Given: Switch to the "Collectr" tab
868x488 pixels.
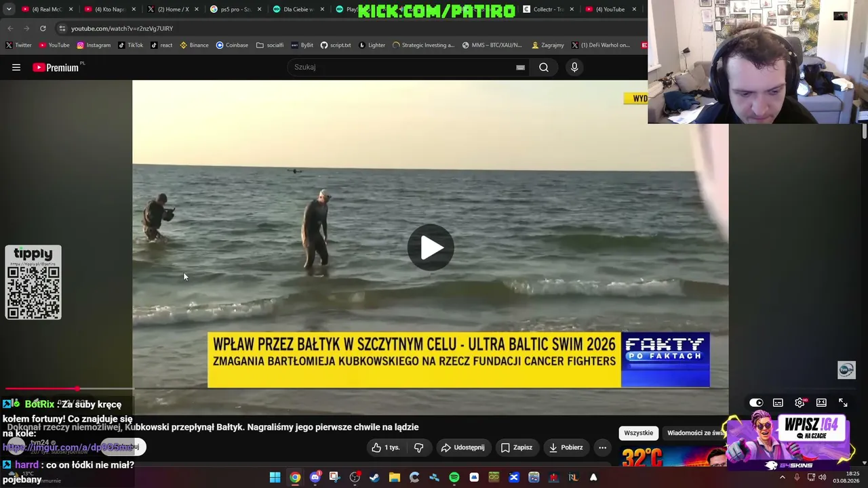Looking at the screenshot, I should tap(549, 9).
